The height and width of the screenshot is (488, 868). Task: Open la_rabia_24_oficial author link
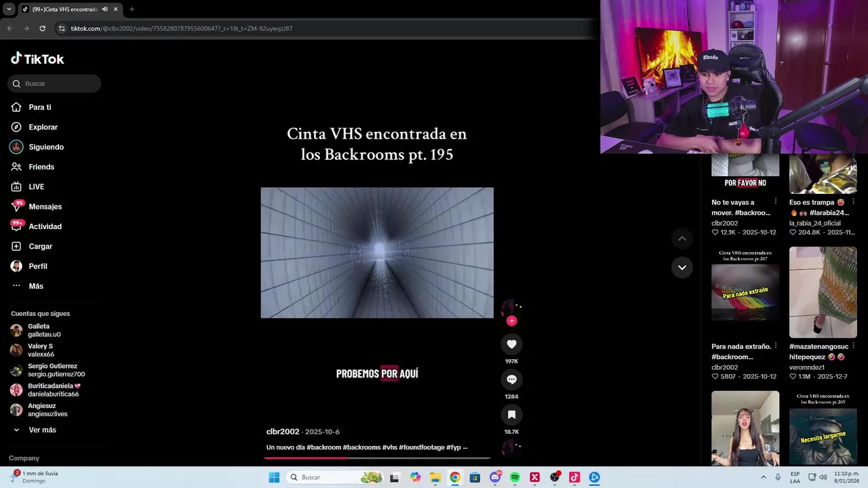(x=814, y=223)
